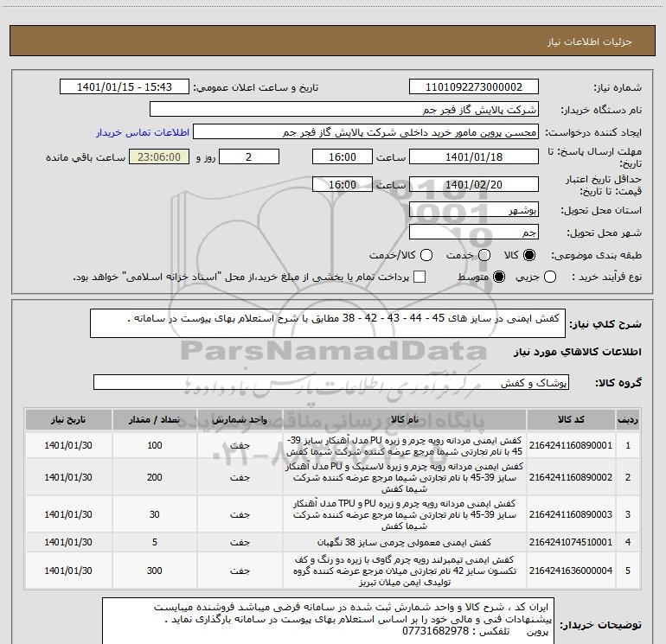
Task: Click the جزئیات اطلاعات نیاز page header
Action: [589, 41]
